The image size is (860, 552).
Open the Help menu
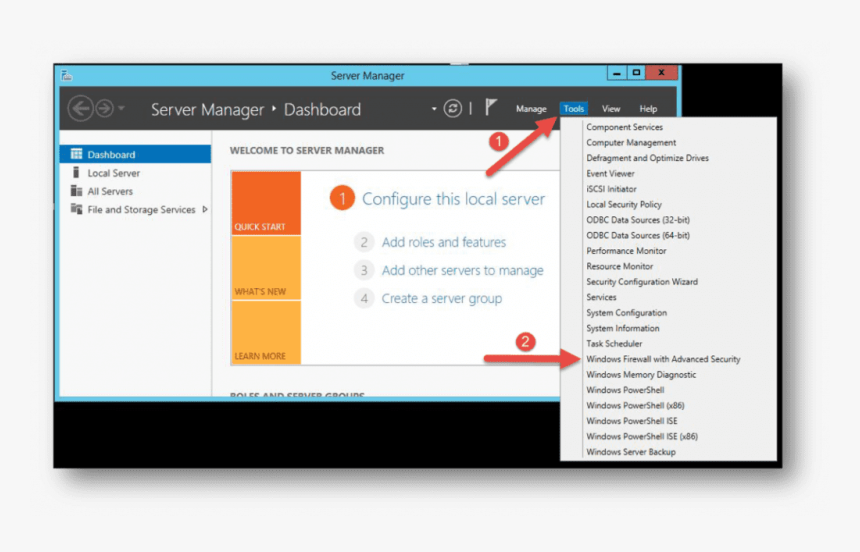pos(648,109)
